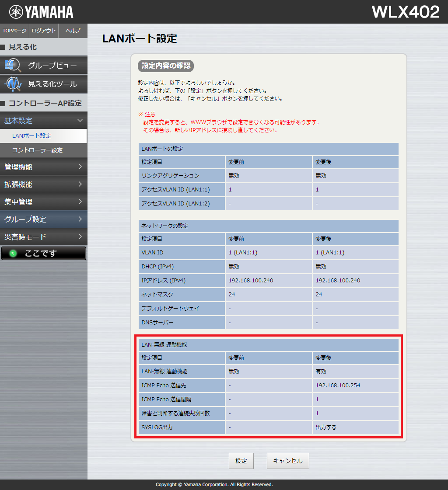Click the コントローラーAP設定 section header

(x=44, y=103)
